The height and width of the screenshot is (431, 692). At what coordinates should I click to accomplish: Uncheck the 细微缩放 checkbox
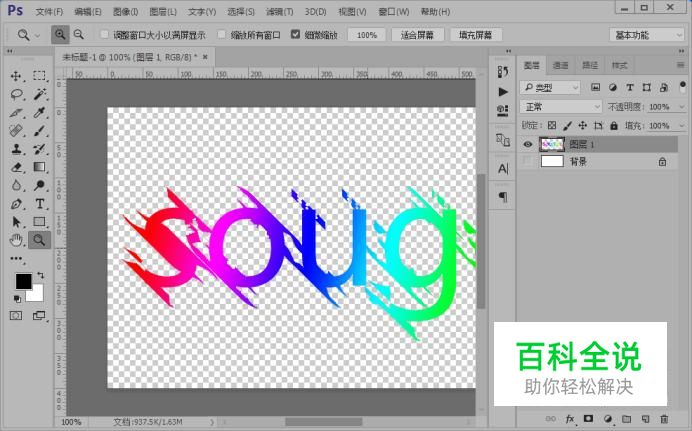[x=295, y=34]
